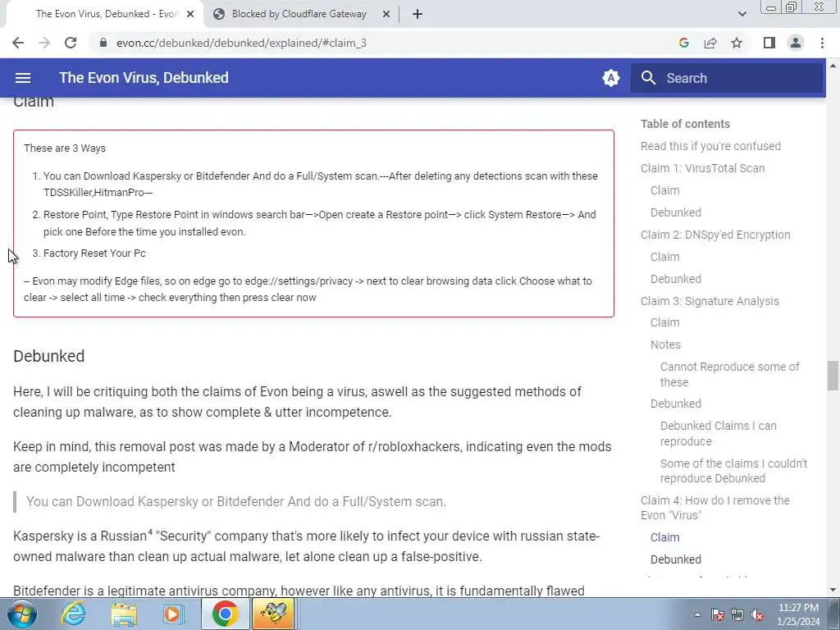Viewport: 840px width, 630px height.
Task: Open Windows Media Player from taskbar
Action: point(172,614)
